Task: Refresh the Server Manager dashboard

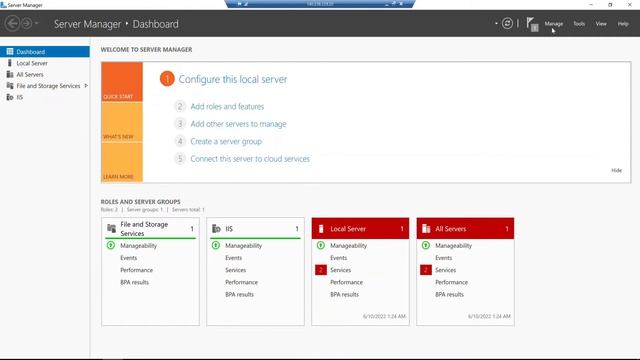Action: coord(507,23)
